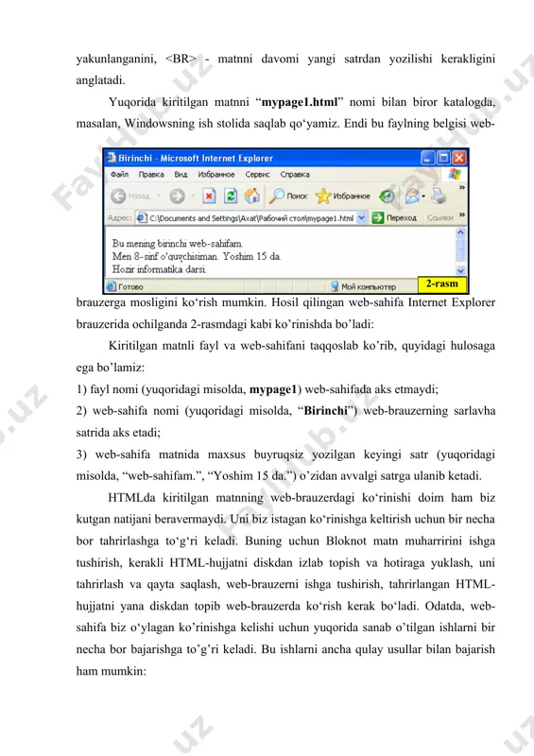Image resolution: width=534 pixels, height=756 pixels.
Task: Click the bold 'mypage1.html' file name text
Action: (x=299, y=102)
